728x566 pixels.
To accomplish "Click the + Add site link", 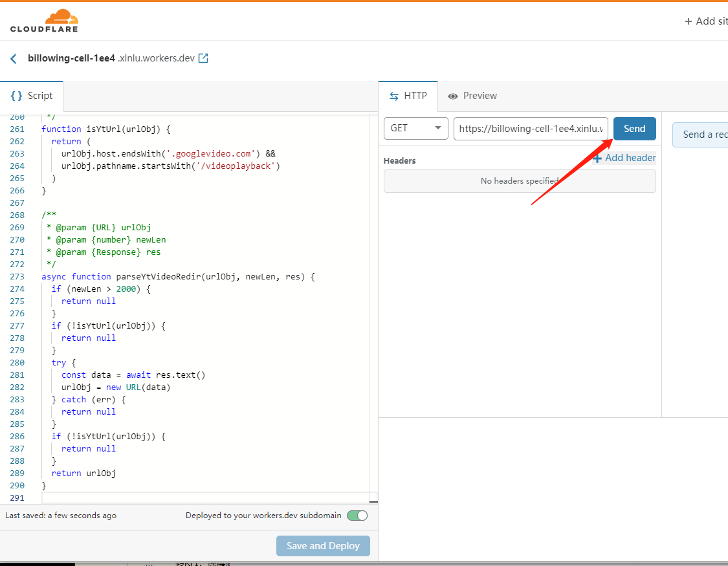I will click(x=706, y=21).
